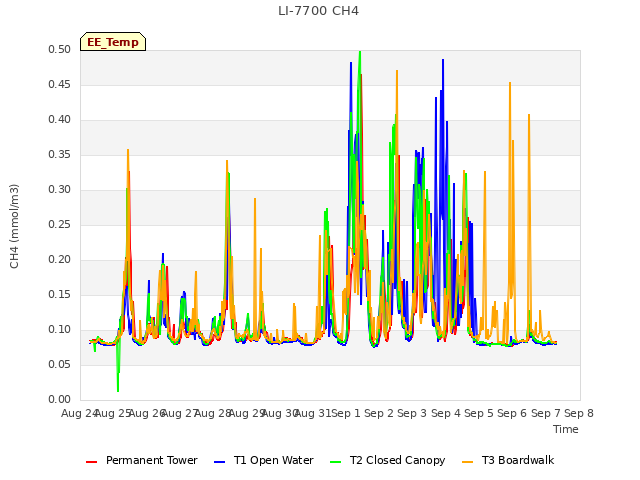Click the 0.50 y-axis tick label

60,50
